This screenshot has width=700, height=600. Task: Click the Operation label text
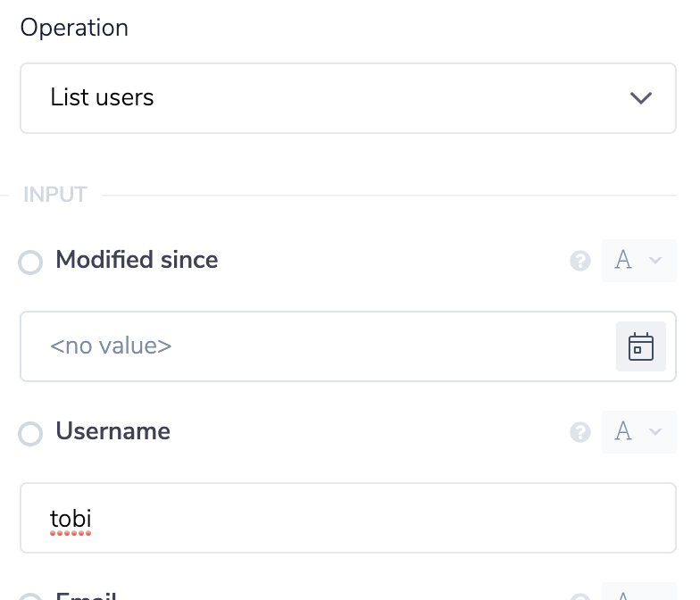[x=74, y=28]
